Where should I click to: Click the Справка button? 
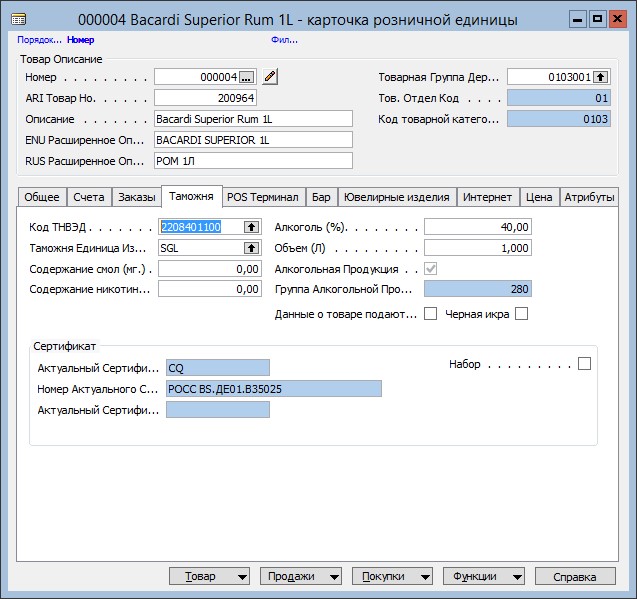575,576
